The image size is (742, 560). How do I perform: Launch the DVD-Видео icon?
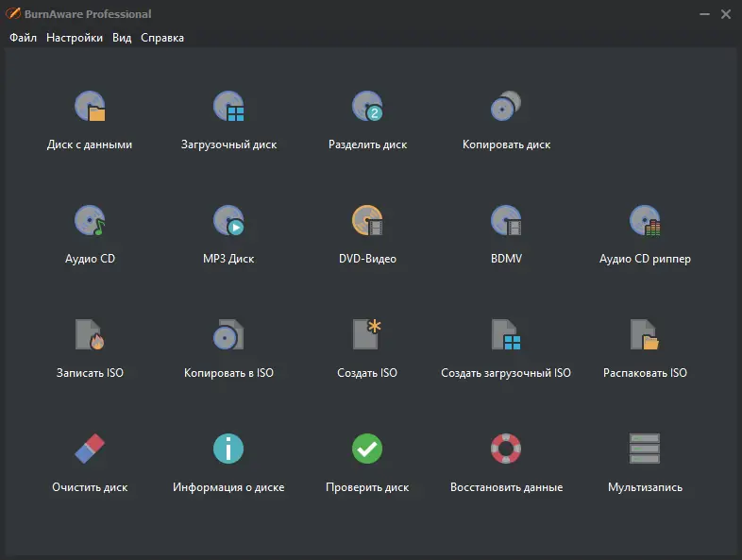point(367,220)
